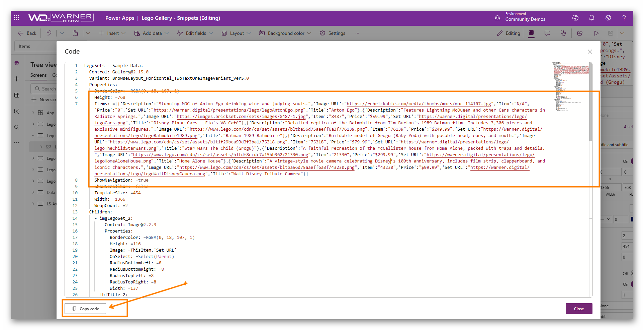Screen dimensions: 644x330
Task: Expand the LS-As screen tree node
Action: [33, 204]
